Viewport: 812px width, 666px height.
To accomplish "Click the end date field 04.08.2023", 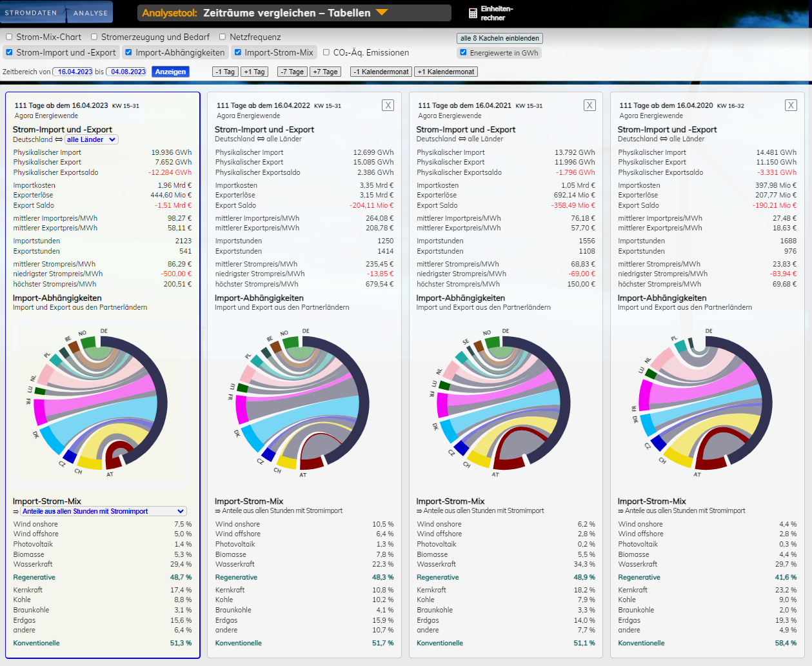I will coord(128,72).
